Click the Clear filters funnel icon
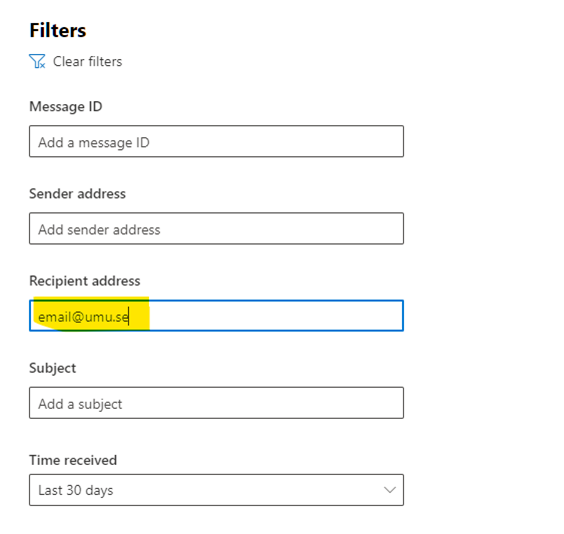The width and height of the screenshot is (564, 534). click(37, 61)
